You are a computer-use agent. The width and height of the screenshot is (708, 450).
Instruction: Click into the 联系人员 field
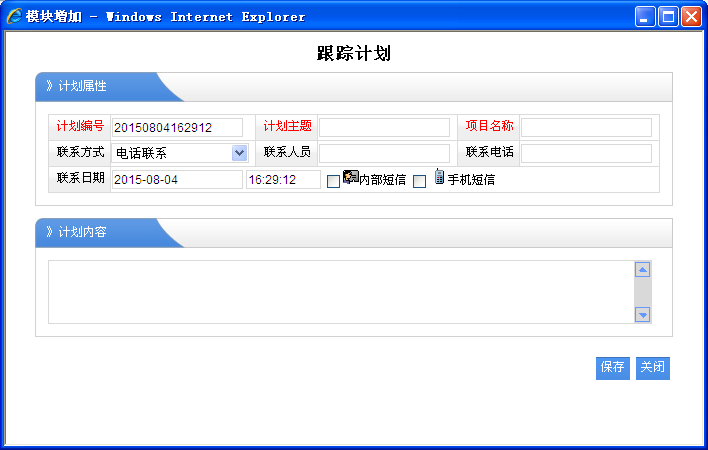384,153
